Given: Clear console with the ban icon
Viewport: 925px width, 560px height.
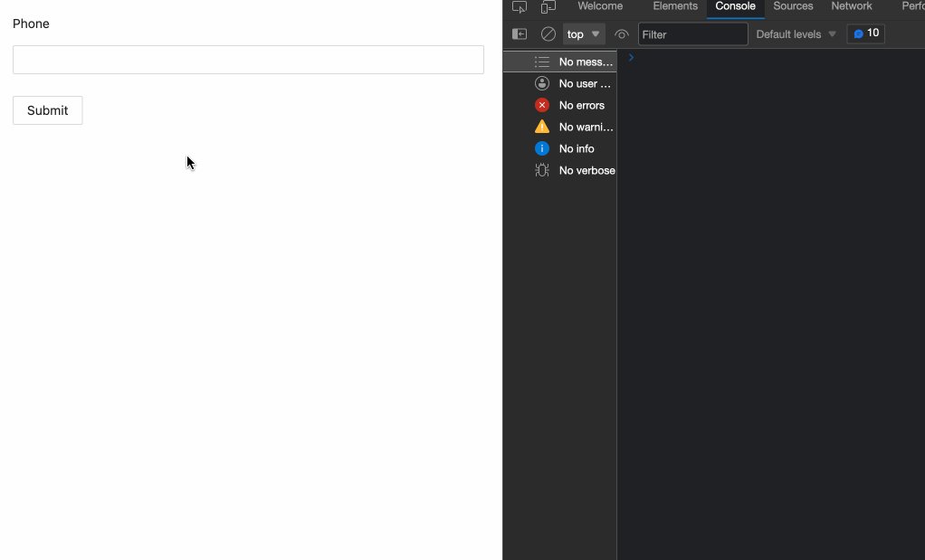Looking at the screenshot, I should [x=548, y=34].
